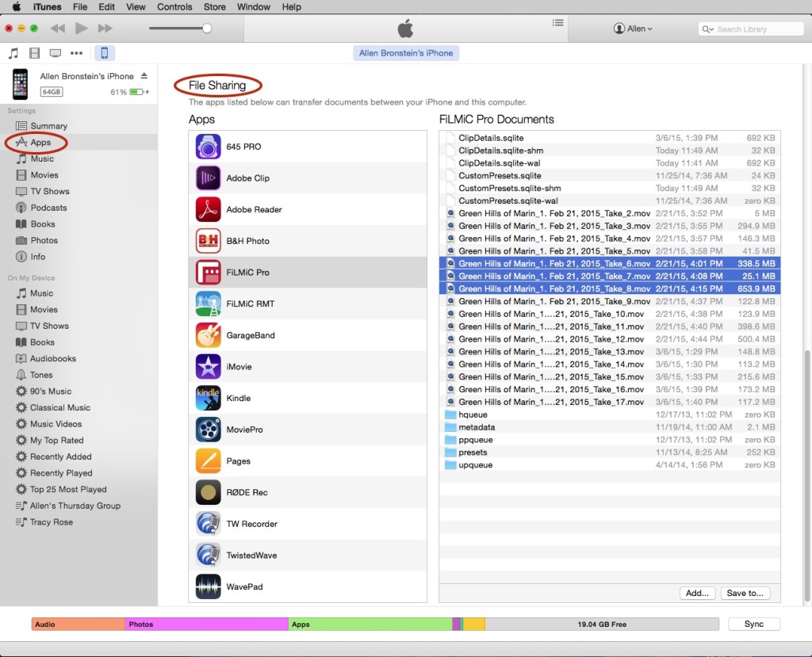The width and height of the screenshot is (812, 657).
Task: Select the MoviePro app icon
Action: (x=209, y=430)
